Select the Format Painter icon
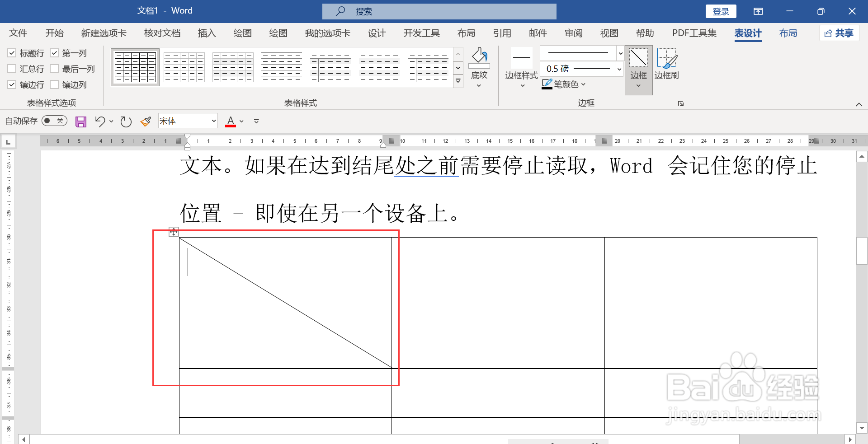The height and width of the screenshot is (444, 868). click(x=145, y=121)
